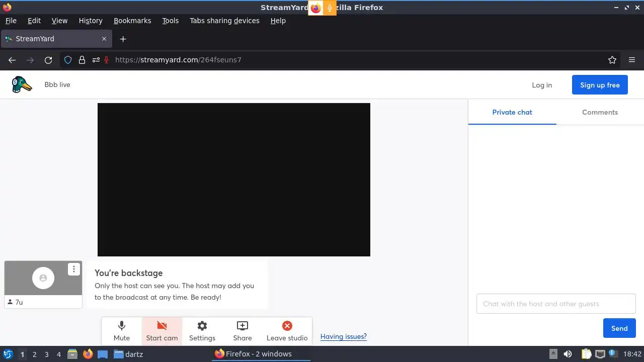Open the View menu
The width and height of the screenshot is (644, 362).
tap(59, 21)
